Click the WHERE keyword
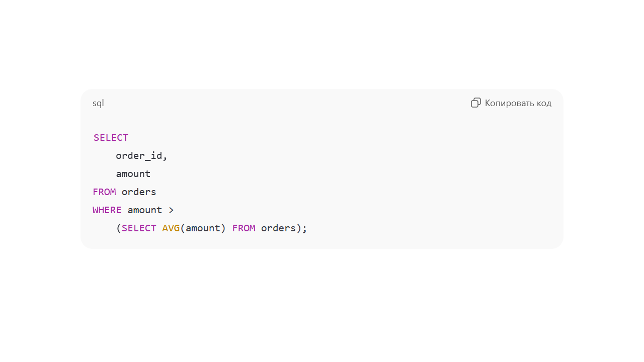This screenshot has height=362, width=644. (x=107, y=210)
